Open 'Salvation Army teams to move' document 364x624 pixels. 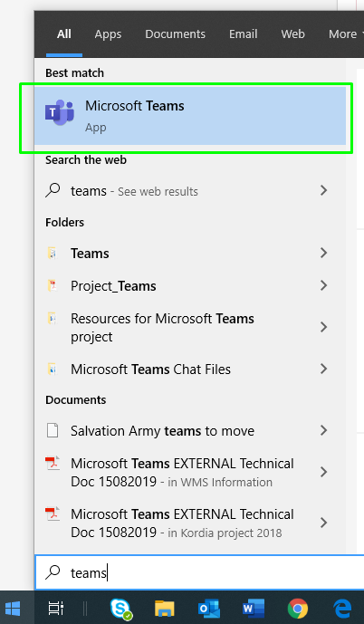pyautogui.click(x=190, y=430)
